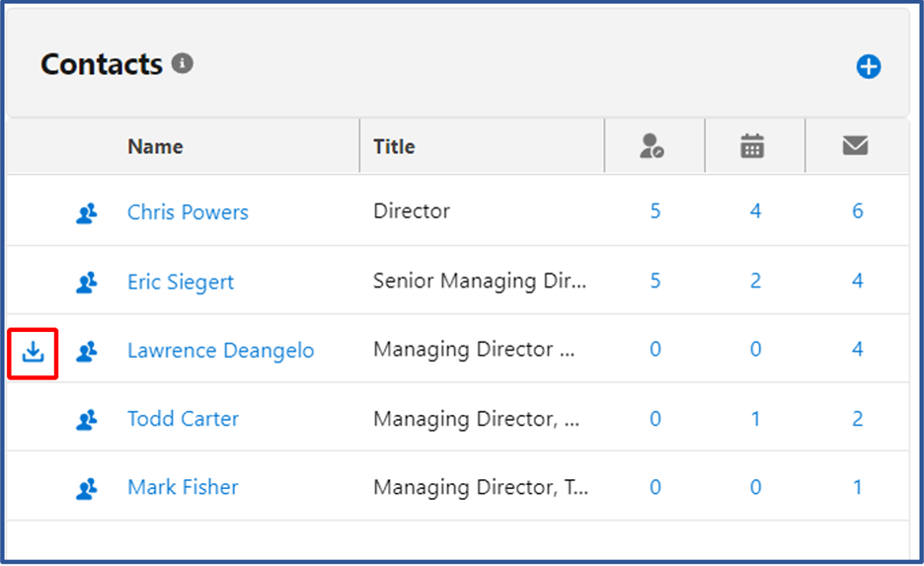Click meeting count 2 for Eric Siegert
This screenshot has height=566, width=924.
(755, 281)
